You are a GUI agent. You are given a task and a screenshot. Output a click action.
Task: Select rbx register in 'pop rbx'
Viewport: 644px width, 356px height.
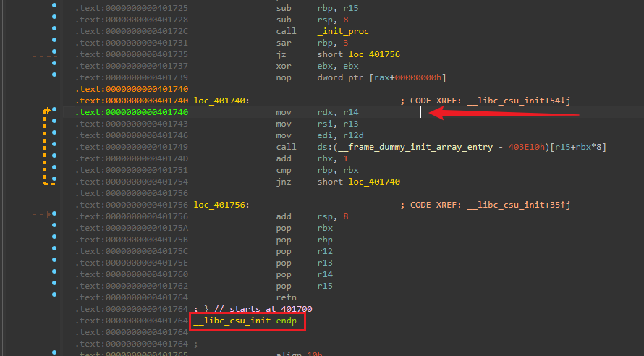pos(325,228)
